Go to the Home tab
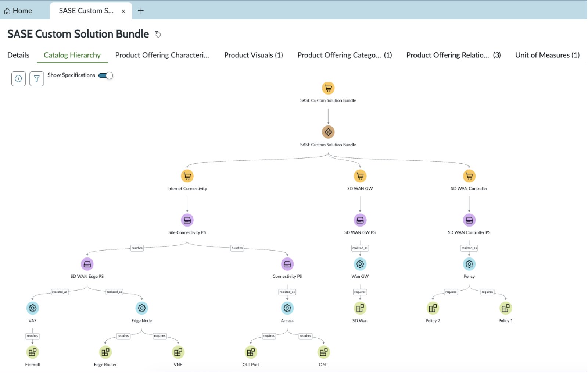 click(x=18, y=11)
